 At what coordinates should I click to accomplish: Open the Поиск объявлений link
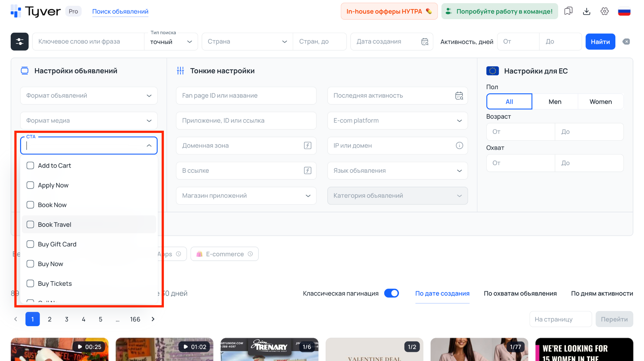click(x=120, y=11)
